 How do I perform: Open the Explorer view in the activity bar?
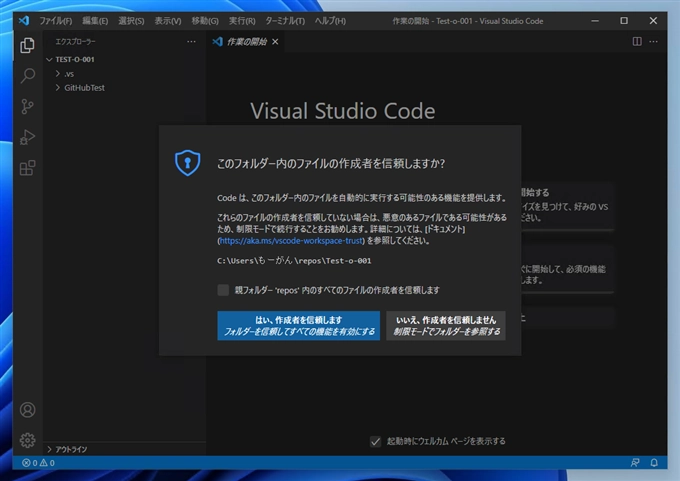pyautogui.click(x=27, y=45)
